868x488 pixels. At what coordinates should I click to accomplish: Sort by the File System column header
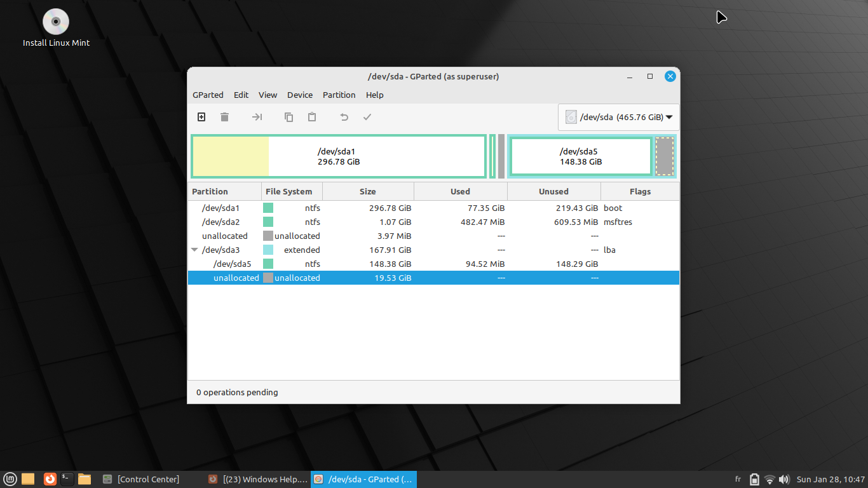tap(292, 191)
